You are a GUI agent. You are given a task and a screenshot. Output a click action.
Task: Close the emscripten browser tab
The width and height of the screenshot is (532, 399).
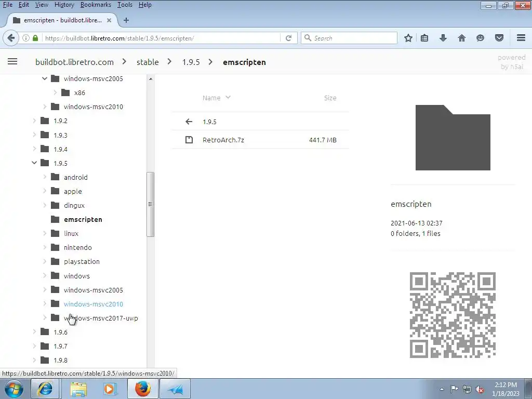click(109, 20)
